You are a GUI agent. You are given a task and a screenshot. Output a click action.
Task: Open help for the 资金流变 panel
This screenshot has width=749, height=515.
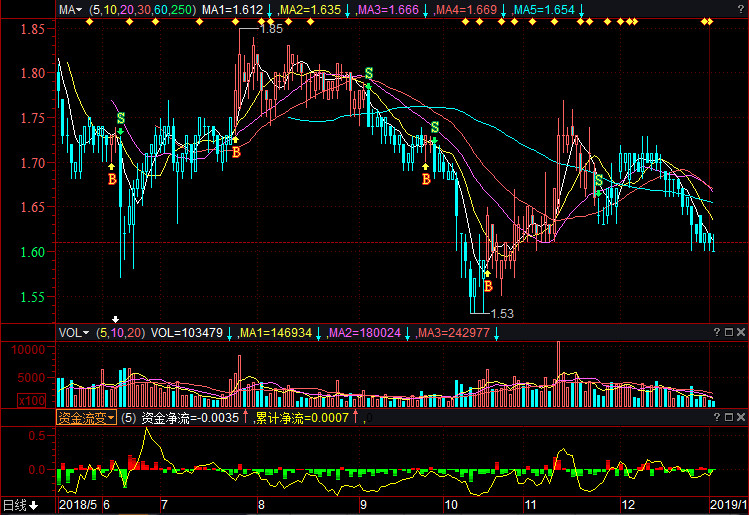(x=717, y=417)
